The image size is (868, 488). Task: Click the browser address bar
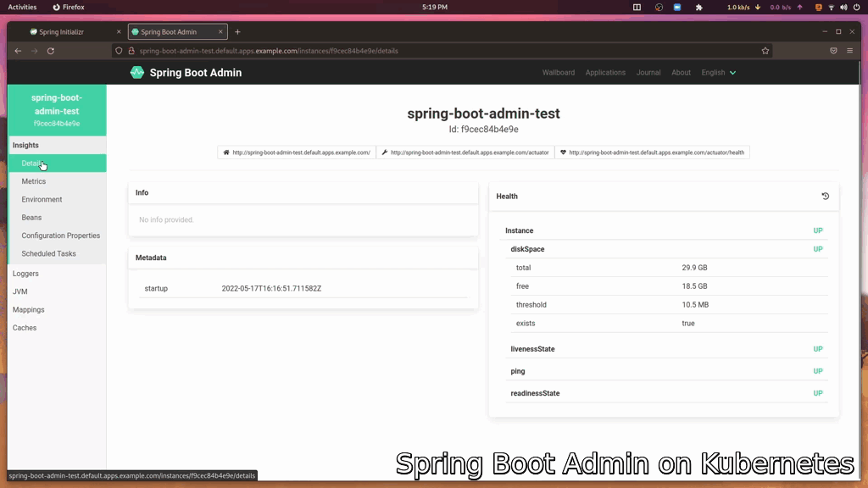coord(424,51)
